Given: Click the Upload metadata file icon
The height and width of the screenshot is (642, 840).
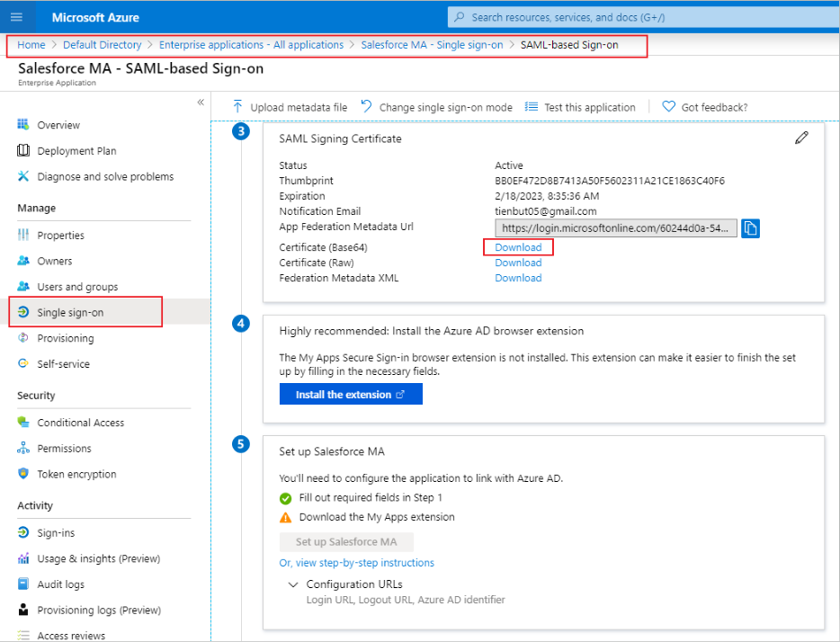Looking at the screenshot, I should 238,107.
